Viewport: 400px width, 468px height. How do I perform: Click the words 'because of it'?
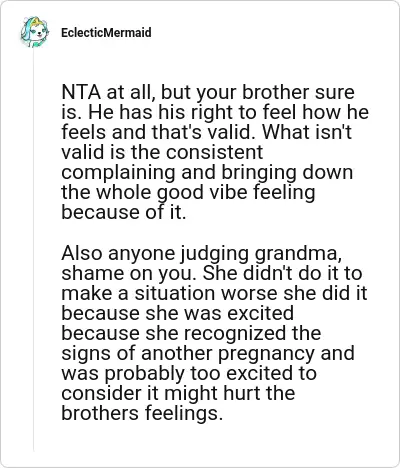point(123,213)
